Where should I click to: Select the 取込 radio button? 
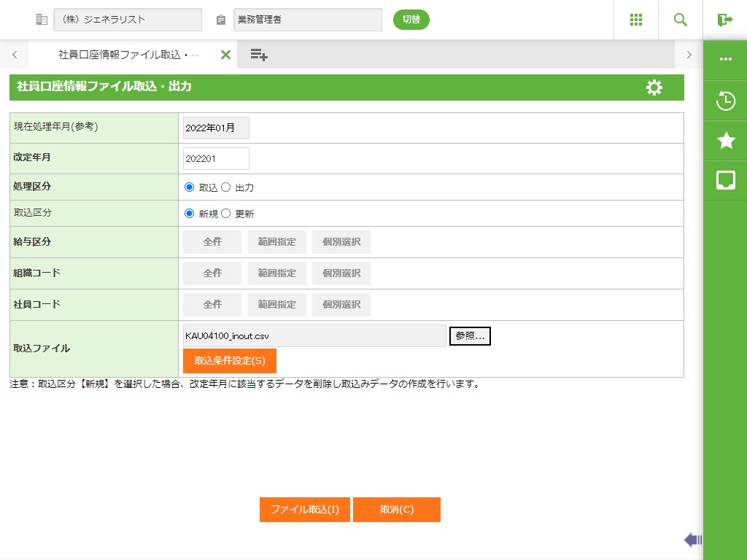coord(190,187)
